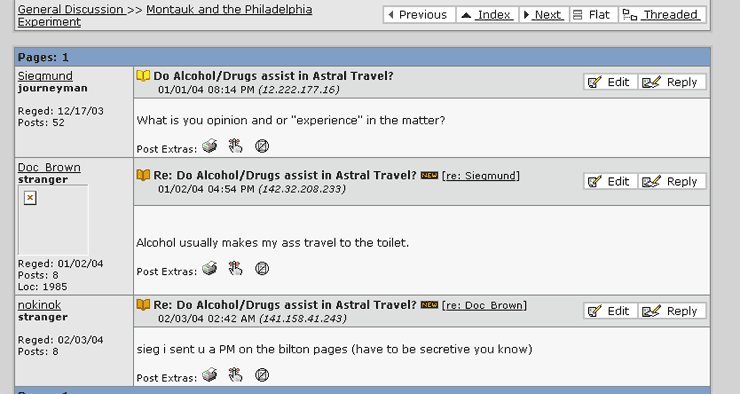This screenshot has width=740, height=394.
Task: Open the General Discussion breadcrumb link
Action: pyautogui.click(x=72, y=9)
